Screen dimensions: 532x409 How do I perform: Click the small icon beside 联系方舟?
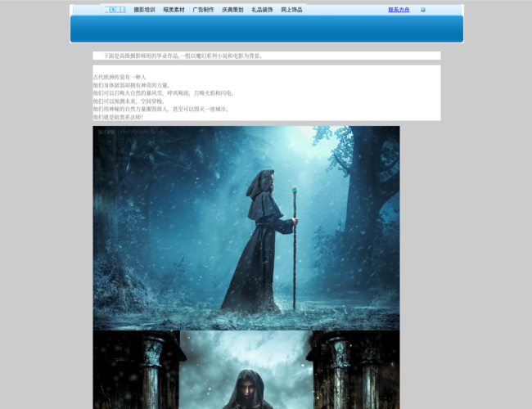[x=423, y=10]
